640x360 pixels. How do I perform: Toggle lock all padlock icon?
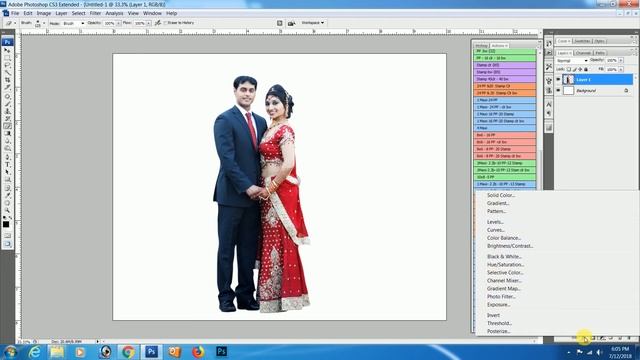tap(586, 69)
